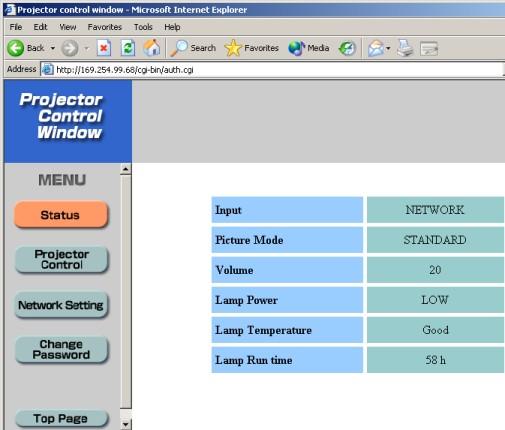The image size is (505, 430).
Task: Open the Back button history dropdown arrow
Action: [53, 48]
